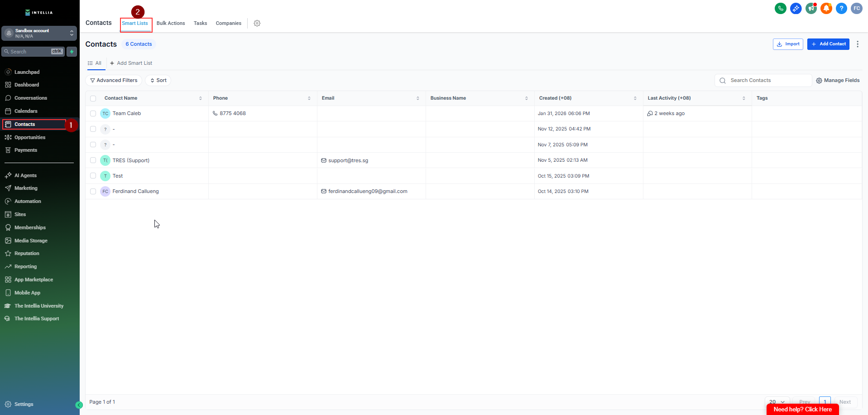The width and height of the screenshot is (868, 415).
Task: Toggle sort arrows on Email column
Action: point(418,98)
